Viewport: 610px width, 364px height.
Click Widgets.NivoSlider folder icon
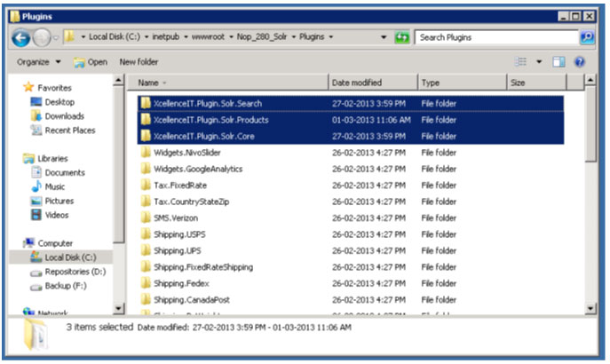[x=146, y=152]
